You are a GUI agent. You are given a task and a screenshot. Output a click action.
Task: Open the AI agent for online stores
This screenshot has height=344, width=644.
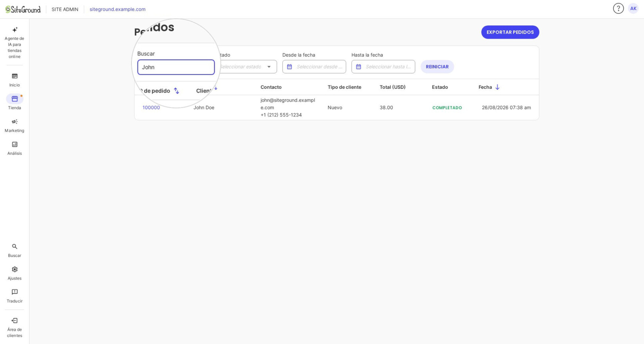coord(14,43)
